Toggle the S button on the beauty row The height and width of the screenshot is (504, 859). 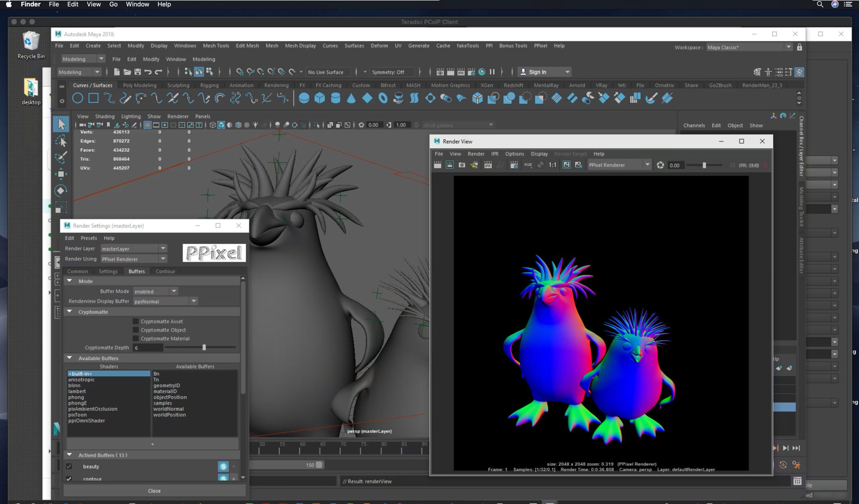223,466
